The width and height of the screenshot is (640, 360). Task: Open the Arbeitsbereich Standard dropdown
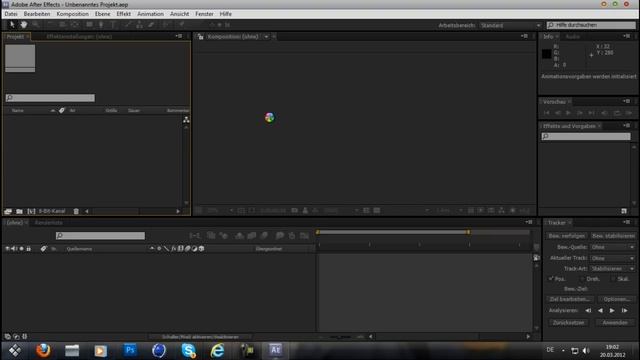(x=510, y=25)
